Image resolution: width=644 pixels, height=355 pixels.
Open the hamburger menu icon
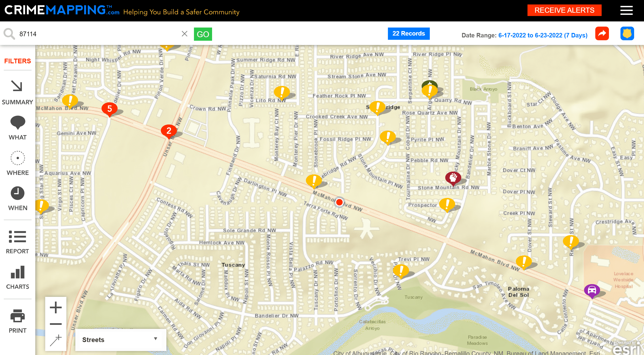pos(626,11)
